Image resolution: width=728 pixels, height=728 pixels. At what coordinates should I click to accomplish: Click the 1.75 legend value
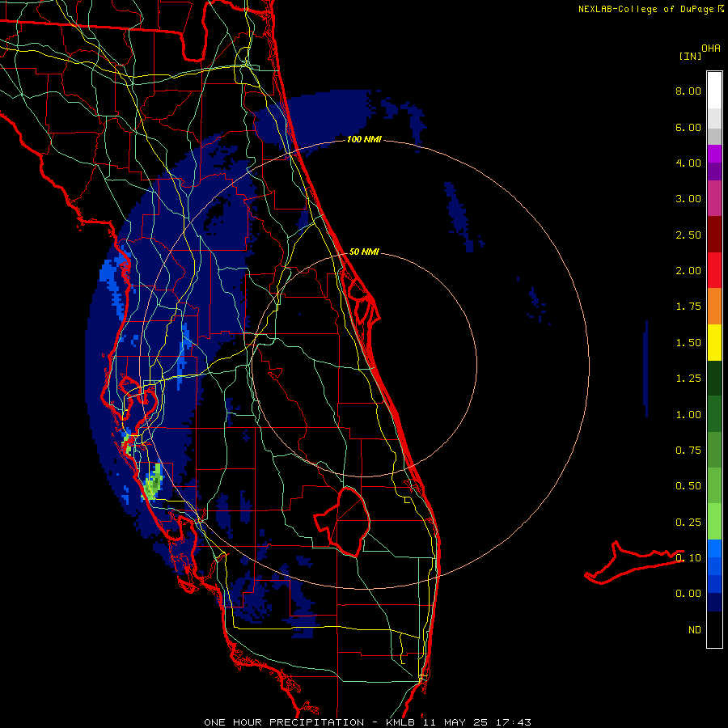[x=688, y=307]
